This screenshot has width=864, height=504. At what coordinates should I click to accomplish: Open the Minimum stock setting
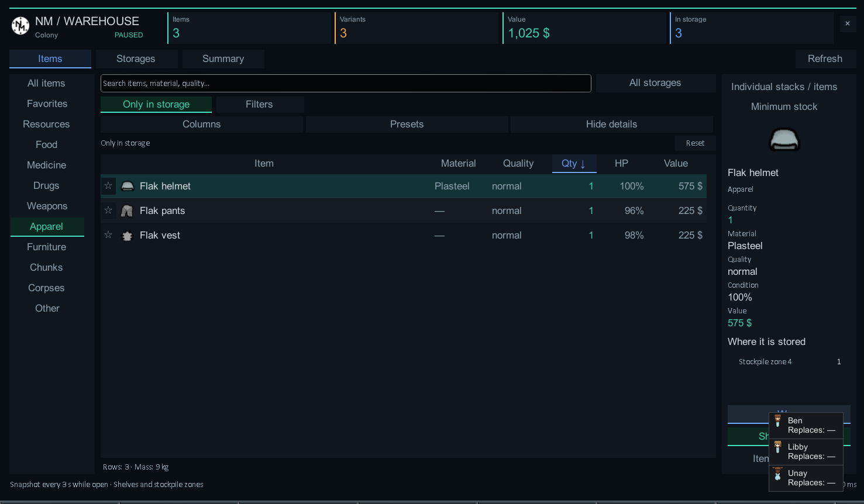(784, 106)
